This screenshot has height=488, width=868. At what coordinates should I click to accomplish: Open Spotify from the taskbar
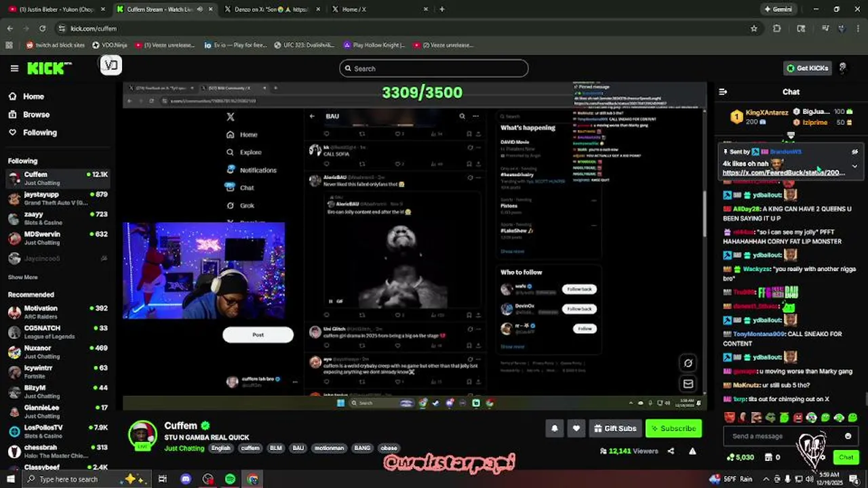(x=230, y=479)
